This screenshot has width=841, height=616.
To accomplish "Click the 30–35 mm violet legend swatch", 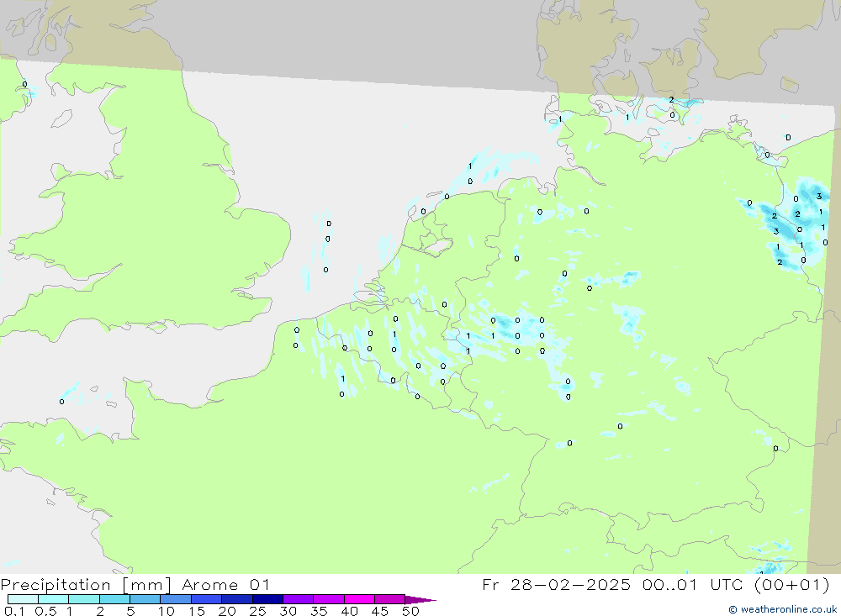I will tap(298, 599).
